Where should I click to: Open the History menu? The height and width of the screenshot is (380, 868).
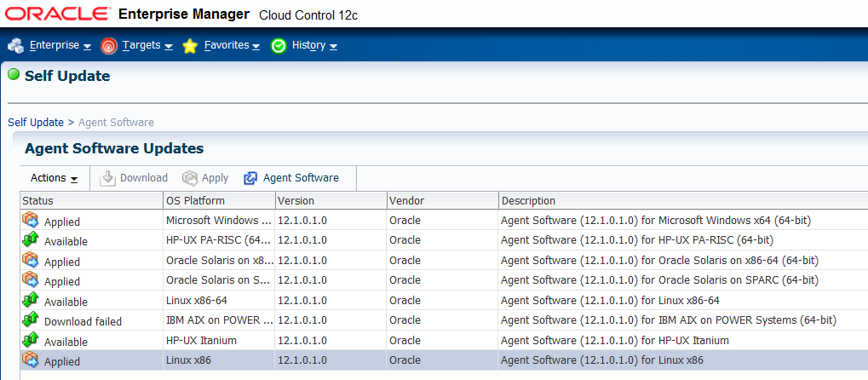pos(314,45)
